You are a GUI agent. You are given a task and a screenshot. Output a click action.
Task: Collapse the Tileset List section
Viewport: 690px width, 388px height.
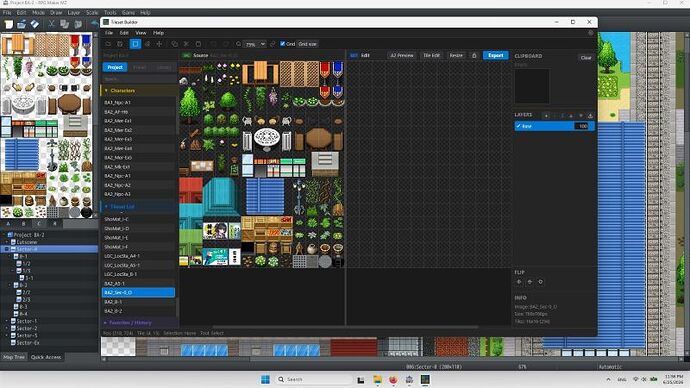106,206
